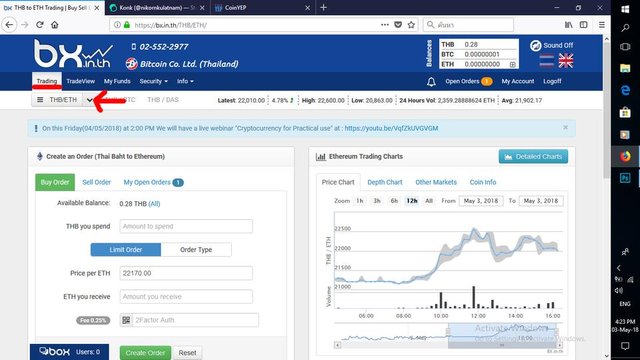Viewport: 640px width, 360px height.
Task: Switch to My Open Orders tab
Action: click(x=153, y=182)
